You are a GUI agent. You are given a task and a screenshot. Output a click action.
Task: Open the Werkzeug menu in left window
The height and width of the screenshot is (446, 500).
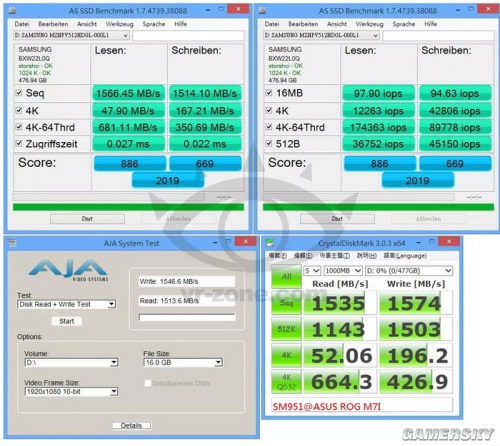click(x=119, y=24)
